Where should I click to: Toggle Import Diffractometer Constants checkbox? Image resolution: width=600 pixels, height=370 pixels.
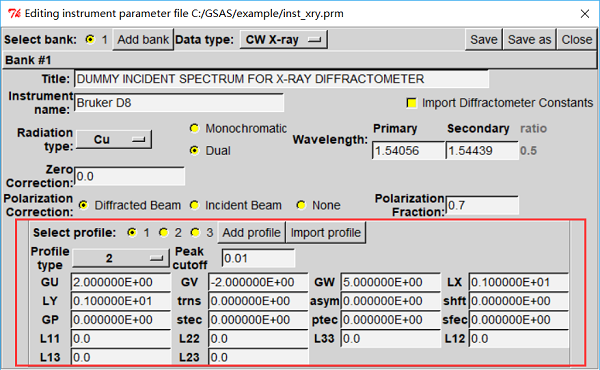[x=411, y=103]
